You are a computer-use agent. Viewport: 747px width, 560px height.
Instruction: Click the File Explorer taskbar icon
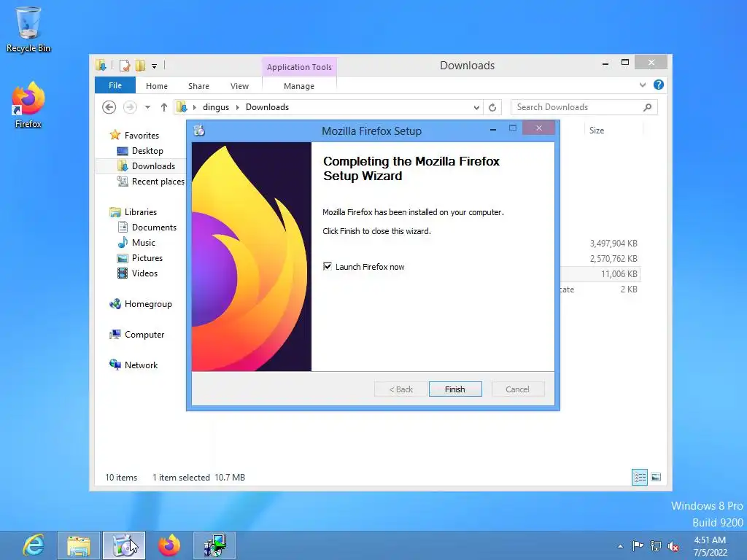point(79,545)
